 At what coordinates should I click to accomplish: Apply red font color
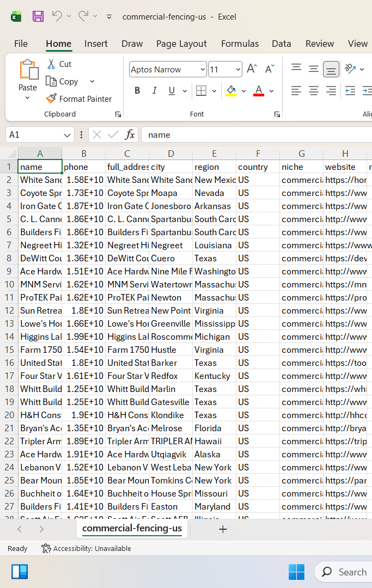pyautogui.click(x=259, y=90)
